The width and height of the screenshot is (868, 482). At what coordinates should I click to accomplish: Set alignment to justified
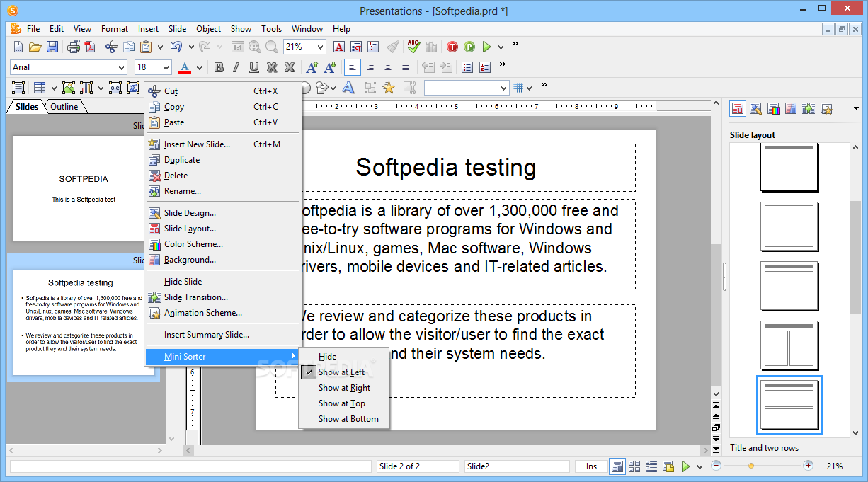click(x=406, y=67)
